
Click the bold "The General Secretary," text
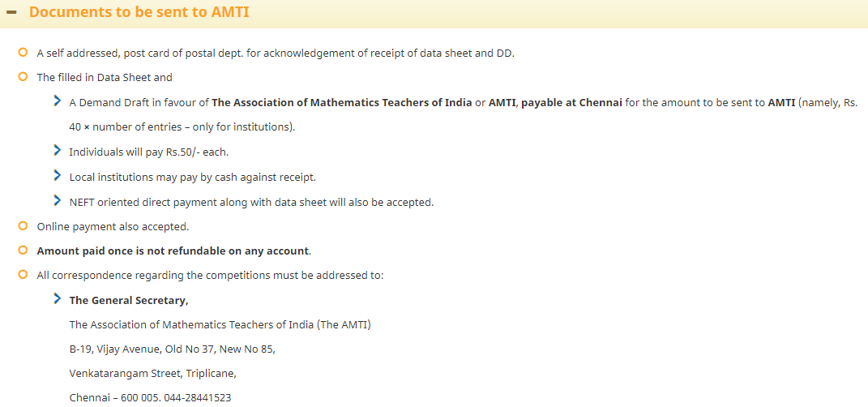point(129,301)
